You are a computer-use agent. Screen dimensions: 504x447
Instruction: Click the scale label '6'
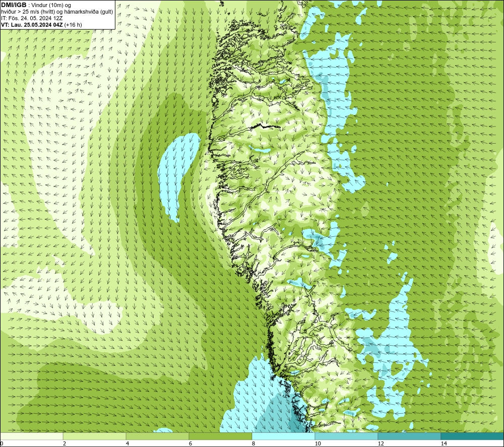pyautogui.click(x=191, y=443)
